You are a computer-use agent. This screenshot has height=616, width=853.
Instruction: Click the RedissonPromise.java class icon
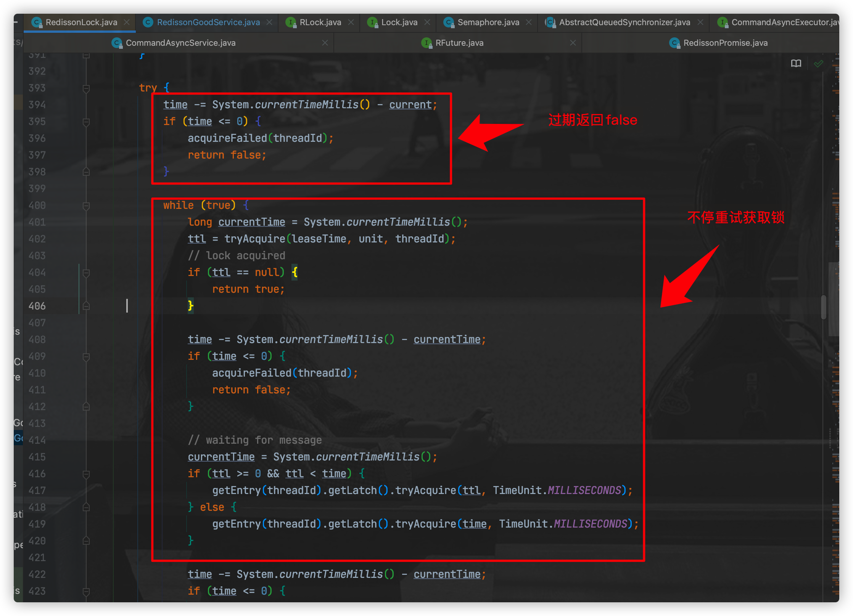click(674, 43)
